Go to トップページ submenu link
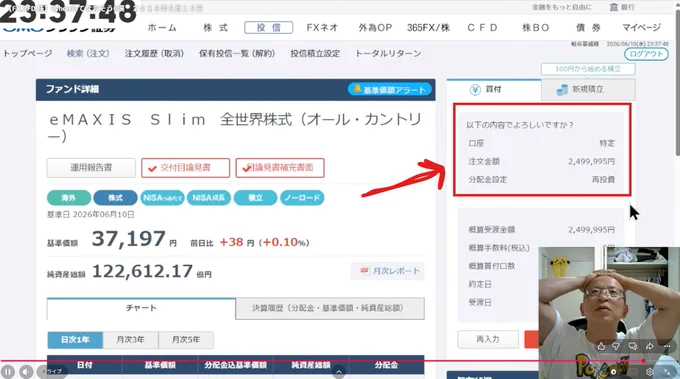The width and height of the screenshot is (680, 379). click(27, 53)
